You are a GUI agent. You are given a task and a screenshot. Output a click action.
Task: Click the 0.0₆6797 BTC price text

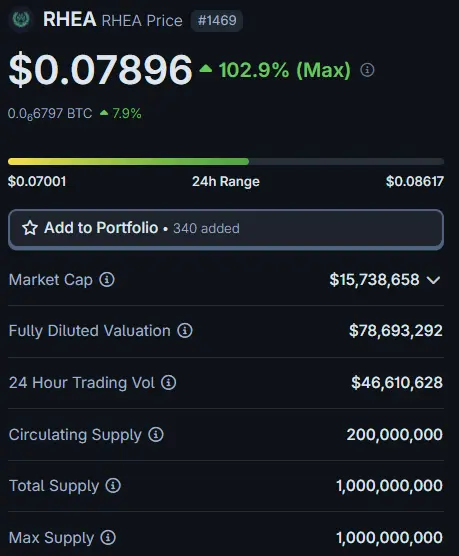pos(50,114)
